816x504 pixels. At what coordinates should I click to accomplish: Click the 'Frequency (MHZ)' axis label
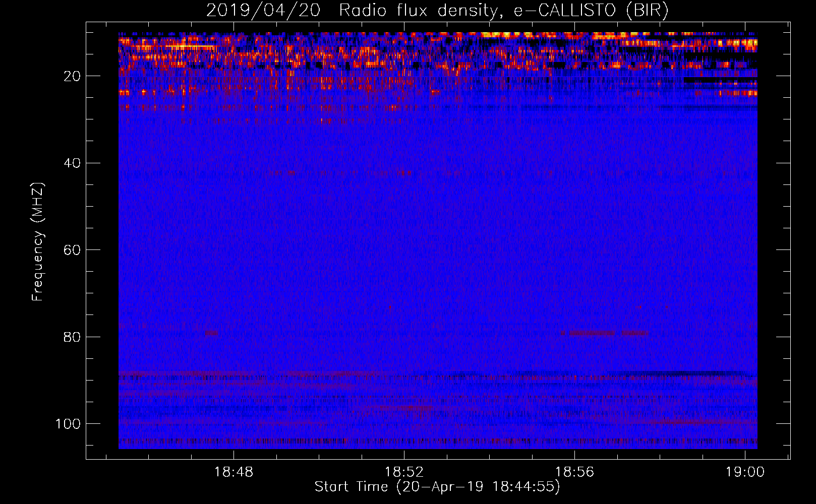pos(38,242)
